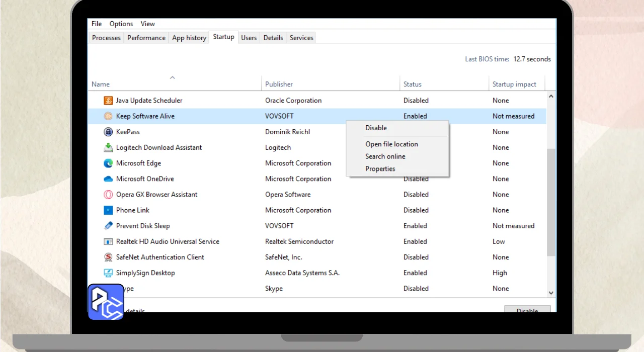Image resolution: width=644 pixels, height=352 pixels.
Task: Click the scrollbar down arrow
Action: point(550,293)
